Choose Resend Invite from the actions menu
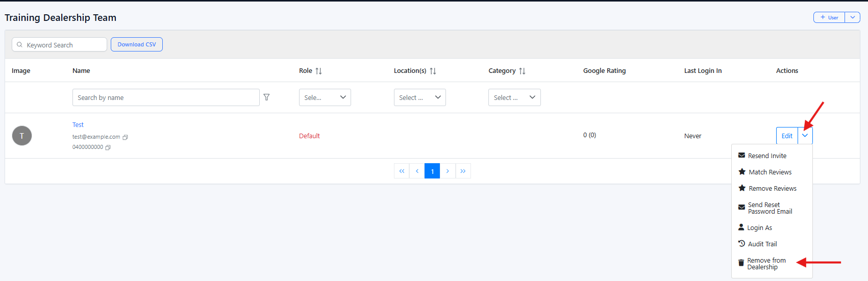Screen dimensions: 868x281 tap(767, 156)
